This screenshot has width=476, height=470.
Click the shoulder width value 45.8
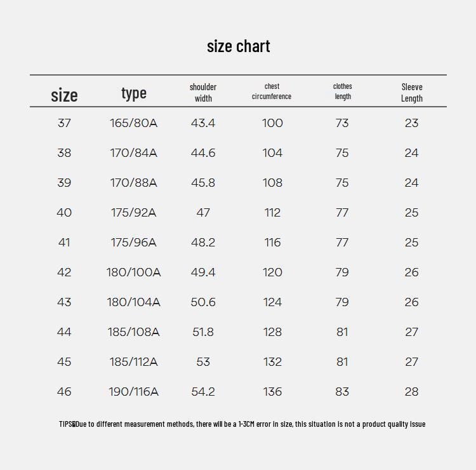coord(203,182)
